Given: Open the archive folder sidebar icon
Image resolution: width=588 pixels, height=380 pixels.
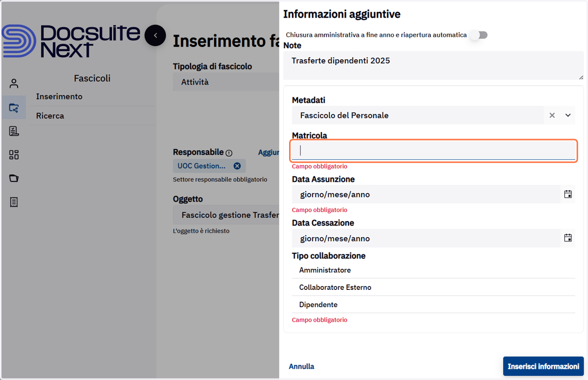Looking at the screenshot, I should (x=14, y=178).
